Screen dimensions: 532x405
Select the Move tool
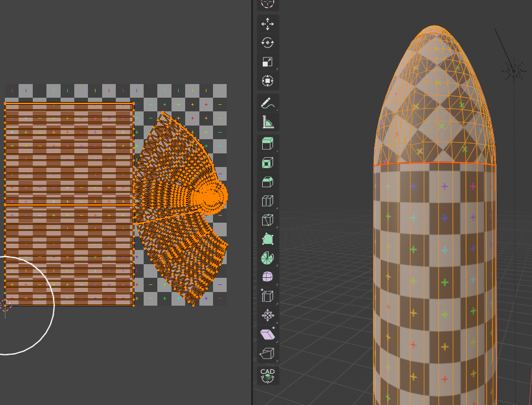[268, 24]
